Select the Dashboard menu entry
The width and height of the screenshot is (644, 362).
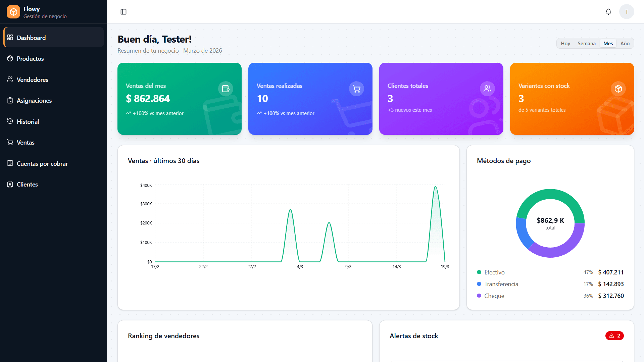tap(31, 38)
